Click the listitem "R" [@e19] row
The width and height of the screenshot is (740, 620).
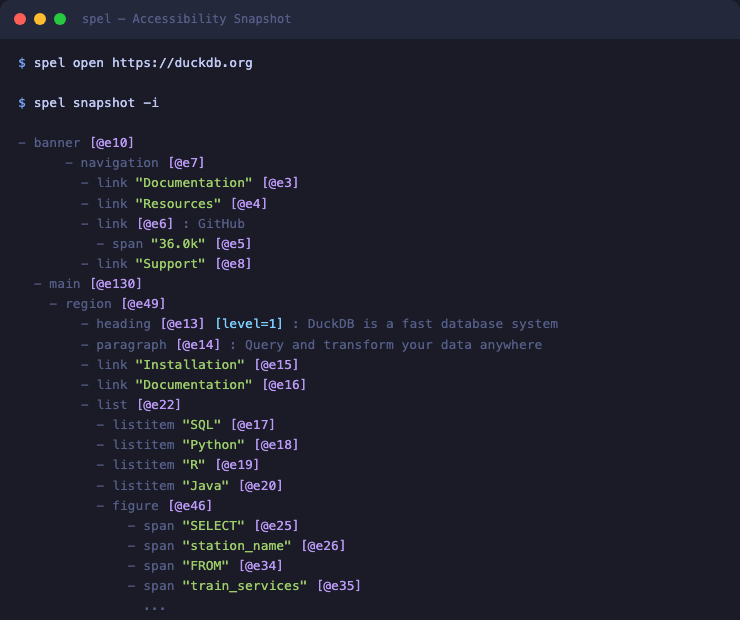tap(178, 465)
